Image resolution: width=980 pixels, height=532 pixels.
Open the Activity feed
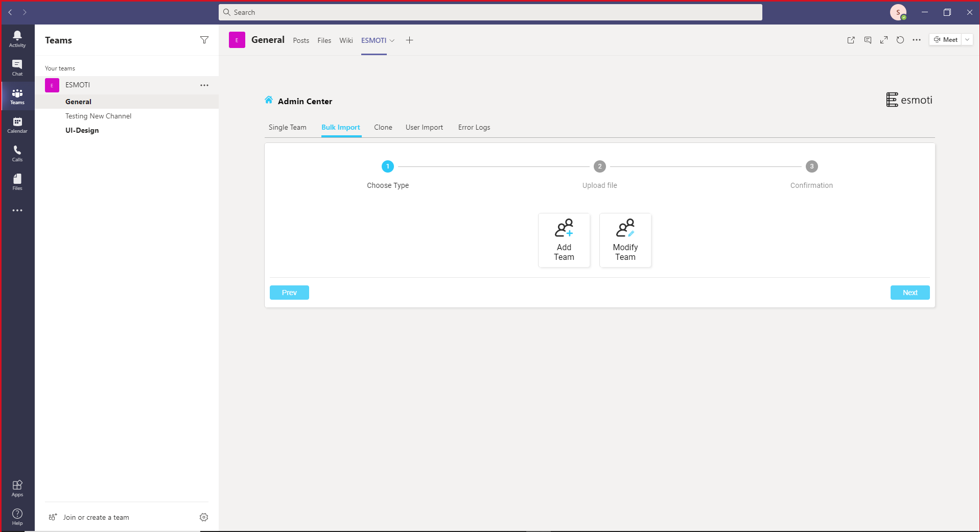click(x=17, y=39)
